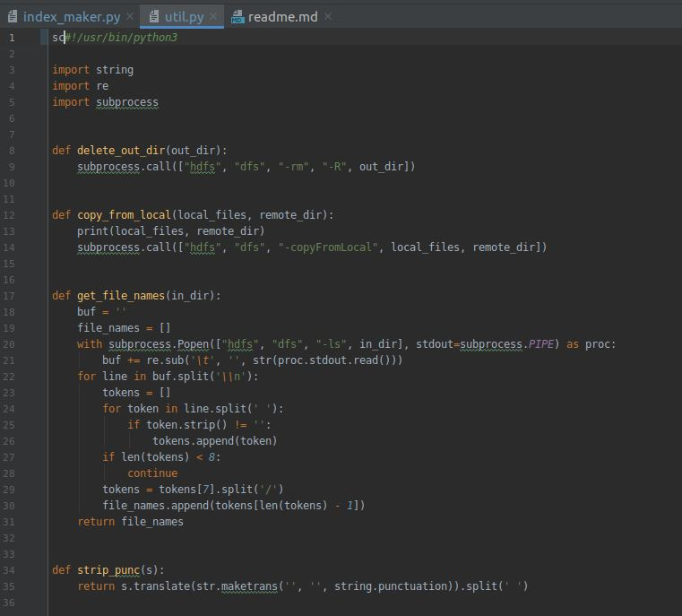Click line number 17 in the gutter

[9, 296]
